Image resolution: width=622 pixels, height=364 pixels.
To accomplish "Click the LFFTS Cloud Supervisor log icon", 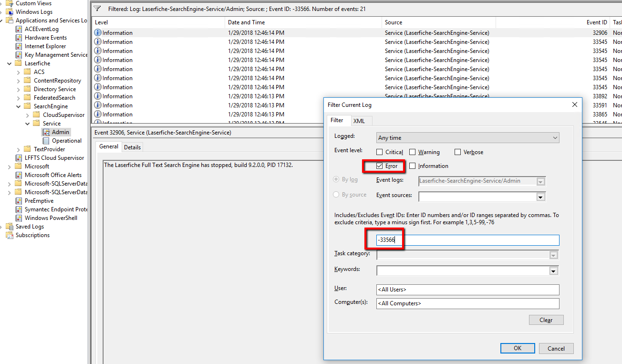I will coord(19,158).
